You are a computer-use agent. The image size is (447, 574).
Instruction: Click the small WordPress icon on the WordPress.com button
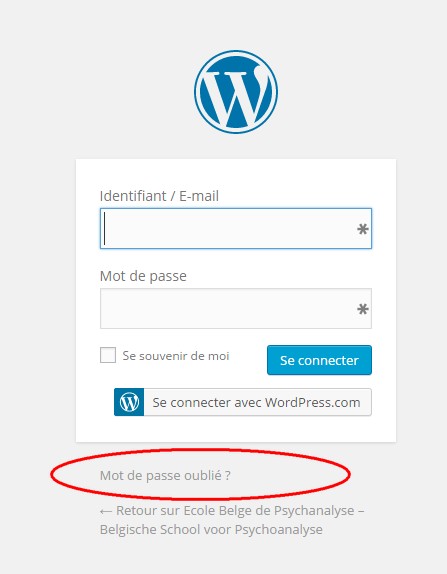pos(129,402)
